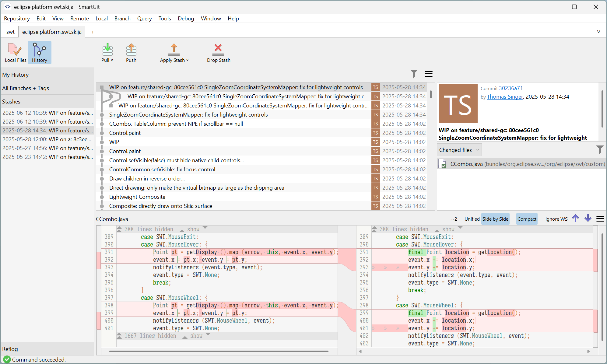607x364 pixels.
Task: Click the TS badge on Lightweight Composite row
Action: (375, 197)
